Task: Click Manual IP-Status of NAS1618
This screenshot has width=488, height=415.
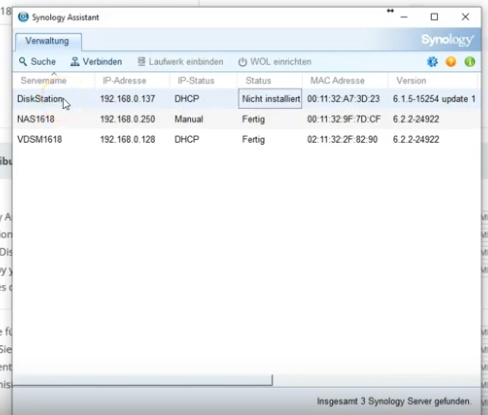Action: click(x=189, y=119)
